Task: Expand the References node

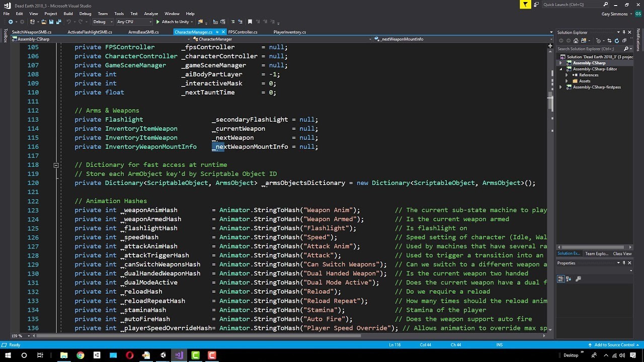Action: click(567, 75)
